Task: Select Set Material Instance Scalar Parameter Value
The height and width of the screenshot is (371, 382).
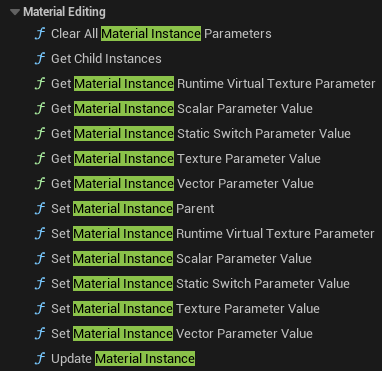Action: click(x=181, y=259)
